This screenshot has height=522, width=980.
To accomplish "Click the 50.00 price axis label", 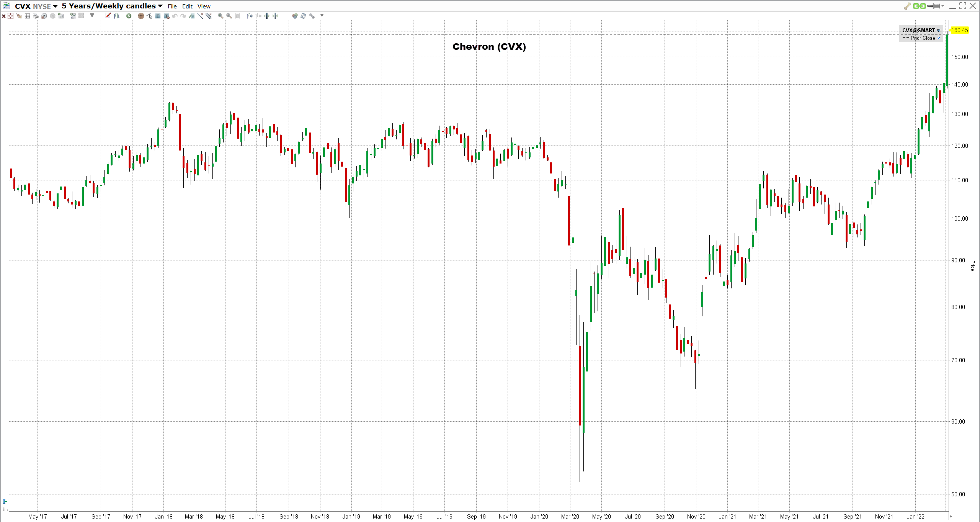I will tap(958, 494).
